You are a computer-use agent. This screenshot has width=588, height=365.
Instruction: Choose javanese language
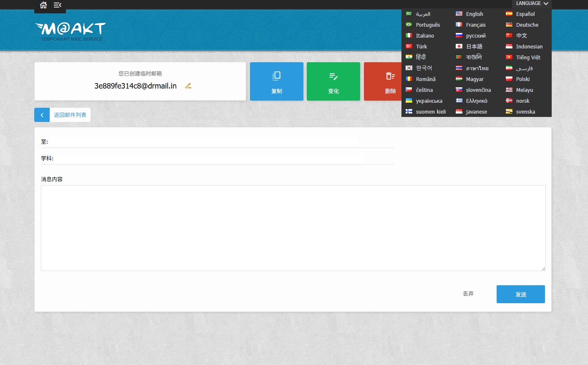(x=472, y=112)
